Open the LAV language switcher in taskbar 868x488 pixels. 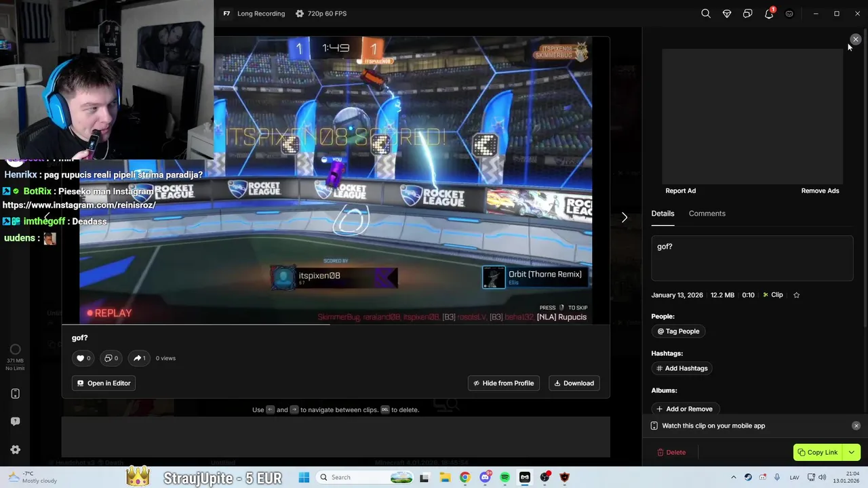click(795, 477)
